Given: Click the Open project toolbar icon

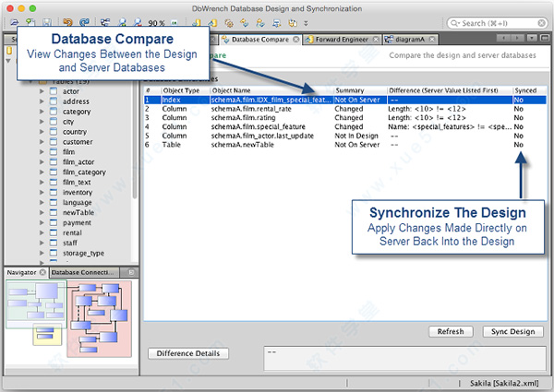Looking at the screenshot, I should click(x=14, y=23).
